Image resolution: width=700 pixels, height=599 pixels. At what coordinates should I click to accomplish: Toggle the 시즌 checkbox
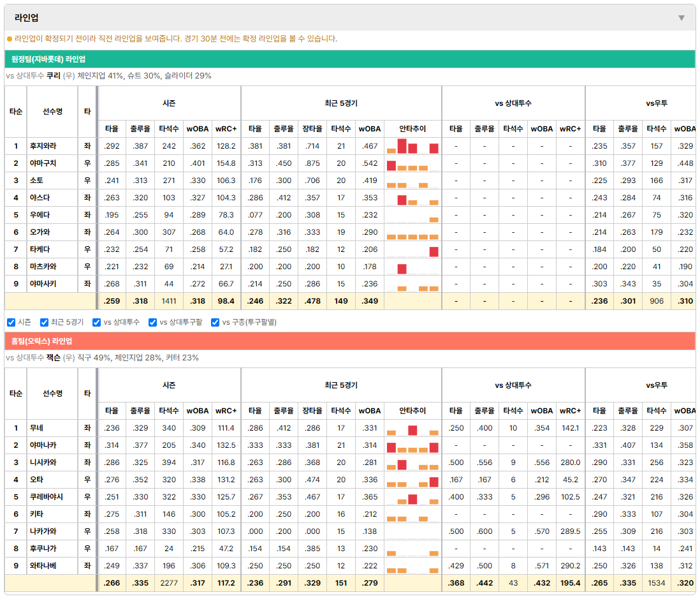point(11,323)
